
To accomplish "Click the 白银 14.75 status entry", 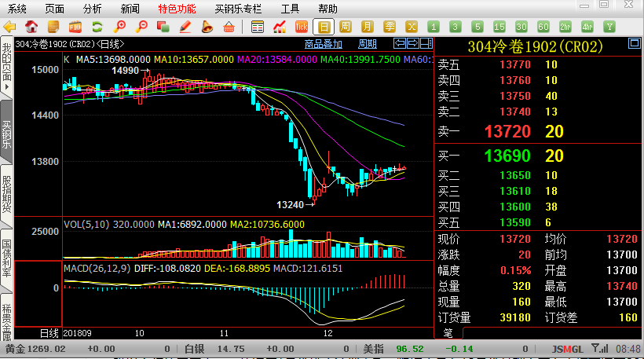I will [214, 349].
